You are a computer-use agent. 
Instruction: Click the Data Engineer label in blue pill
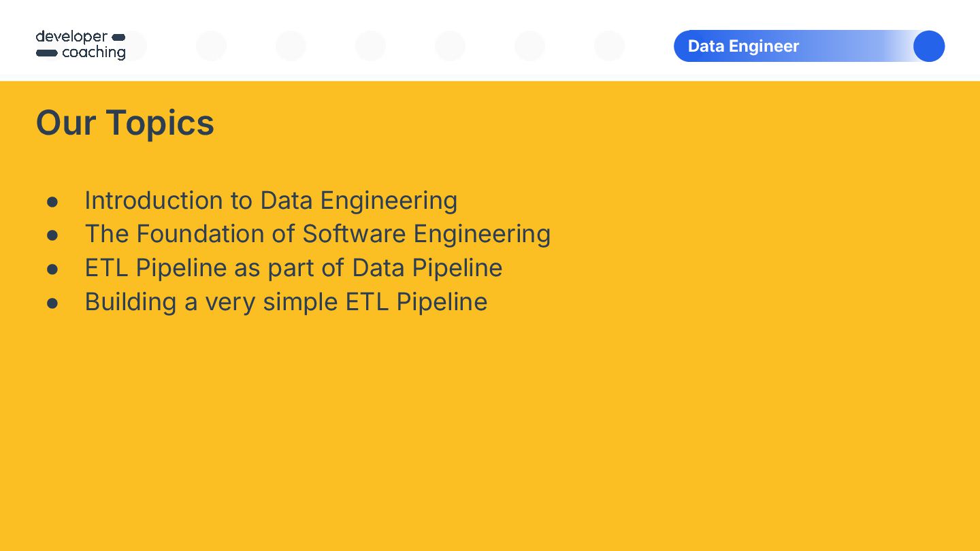743,46
